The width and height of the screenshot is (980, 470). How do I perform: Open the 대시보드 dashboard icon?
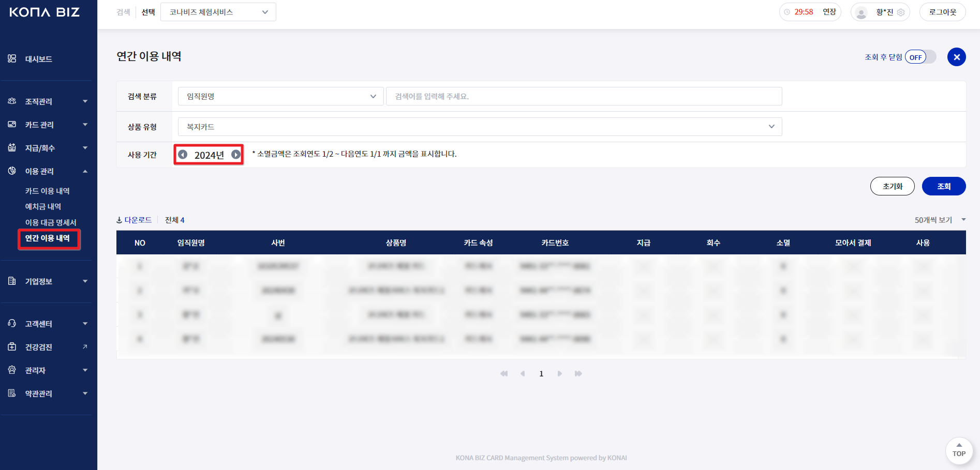(12, 58)
